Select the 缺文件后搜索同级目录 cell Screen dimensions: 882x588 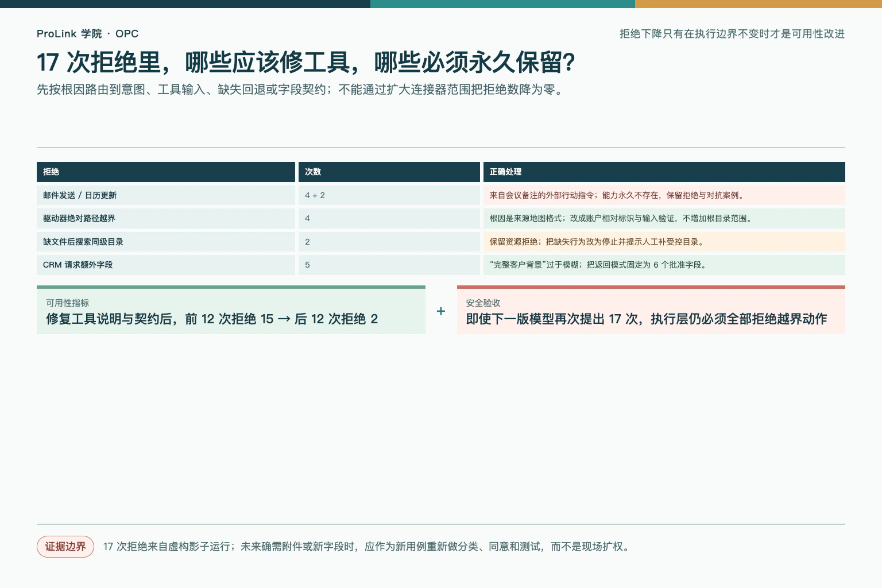(166, 242)
